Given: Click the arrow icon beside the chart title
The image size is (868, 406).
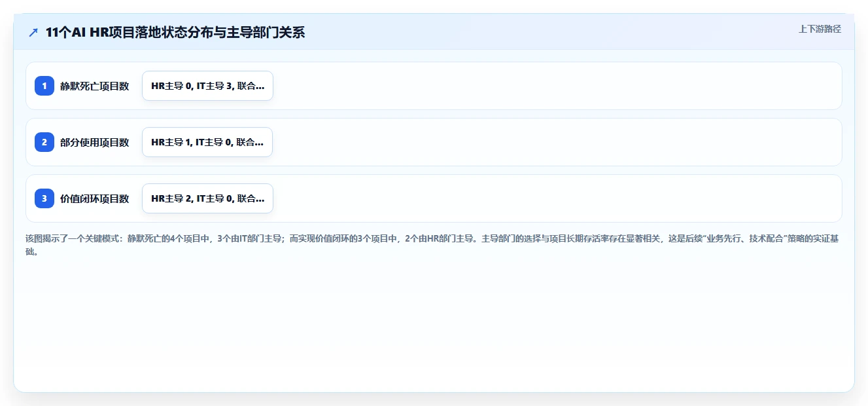Looking at the screenshot, I should point(33,32).
